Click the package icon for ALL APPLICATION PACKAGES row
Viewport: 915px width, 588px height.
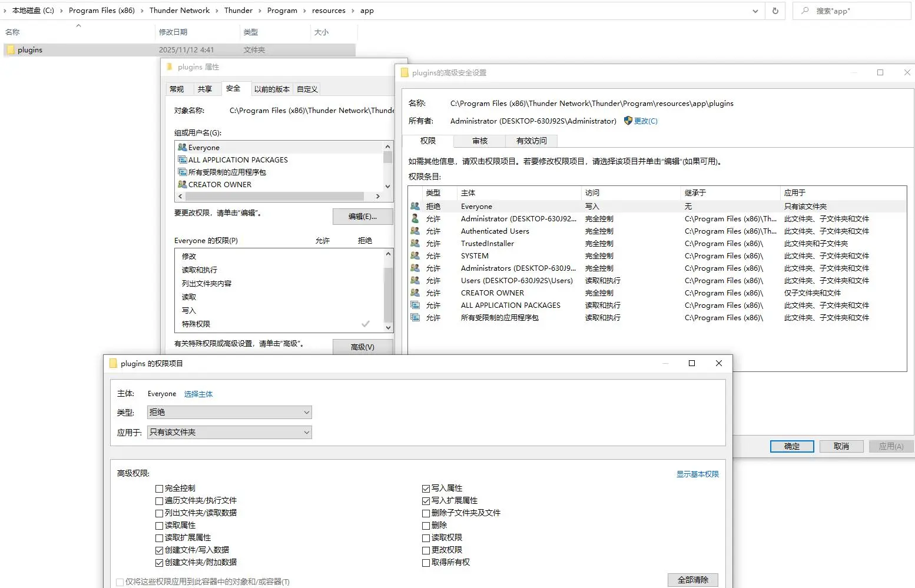(415, 305)
